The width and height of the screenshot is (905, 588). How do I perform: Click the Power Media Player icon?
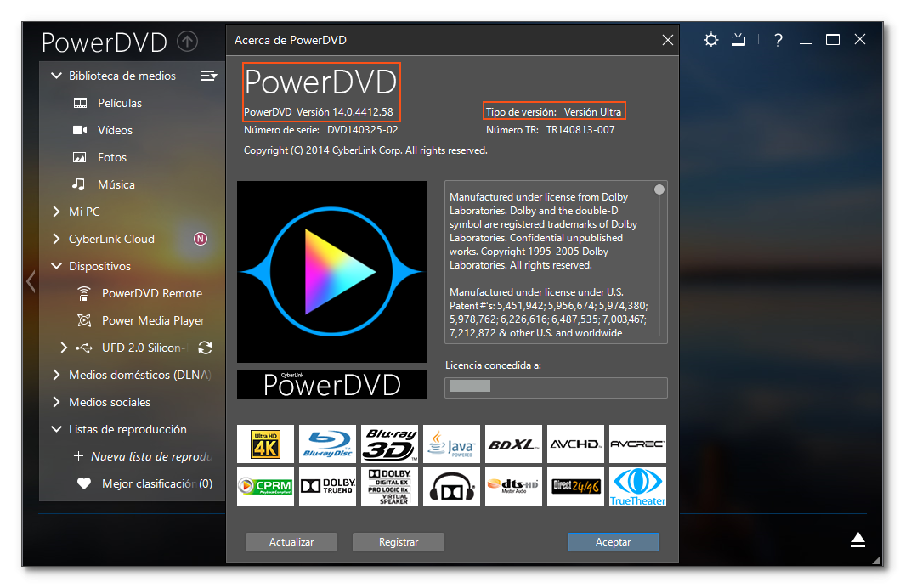pos(84,320)
